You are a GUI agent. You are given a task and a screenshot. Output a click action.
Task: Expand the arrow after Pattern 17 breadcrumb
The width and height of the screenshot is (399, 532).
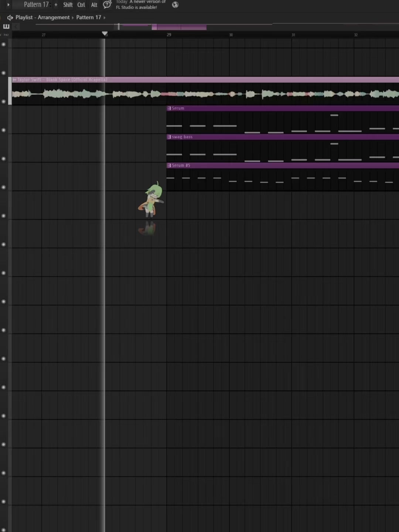(105, 17)
